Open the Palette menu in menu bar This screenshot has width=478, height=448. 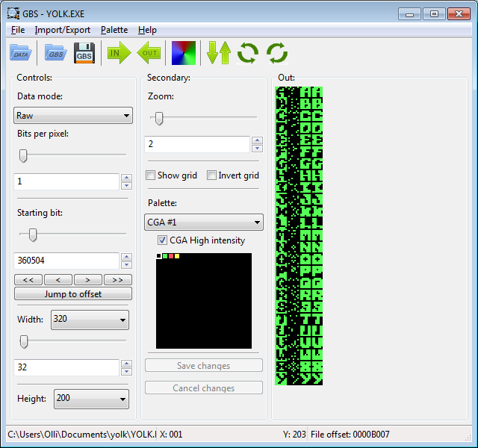[x=114, y=30]
